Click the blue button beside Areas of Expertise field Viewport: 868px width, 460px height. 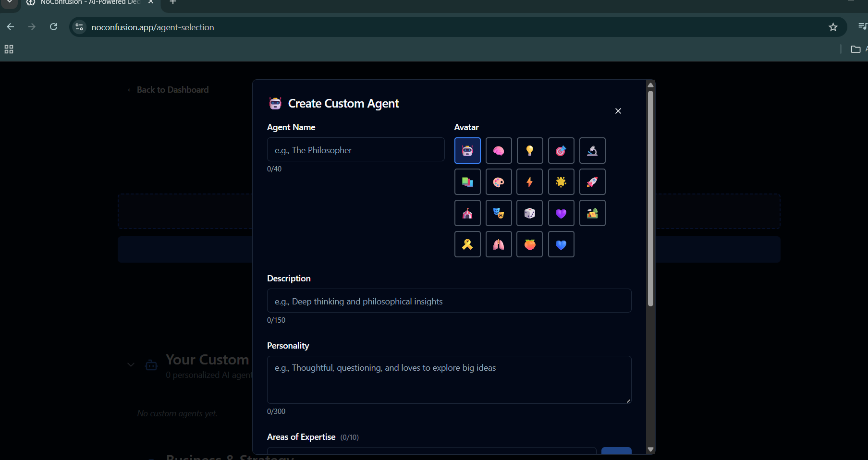pos(616,451)
